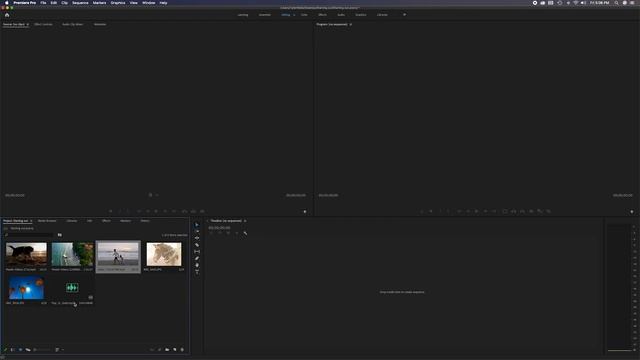Select the Razor tool

197,245
